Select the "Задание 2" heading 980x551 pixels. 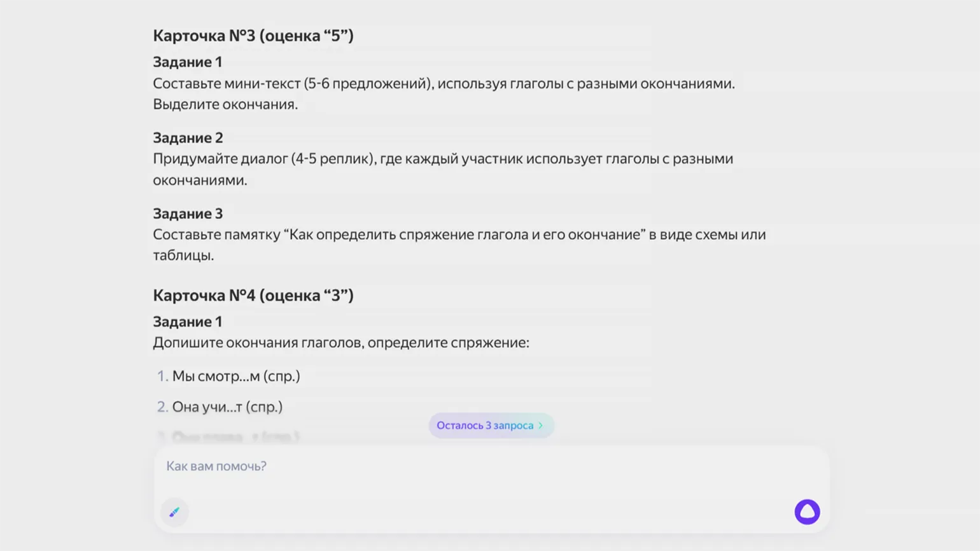[x=187, y=137]
